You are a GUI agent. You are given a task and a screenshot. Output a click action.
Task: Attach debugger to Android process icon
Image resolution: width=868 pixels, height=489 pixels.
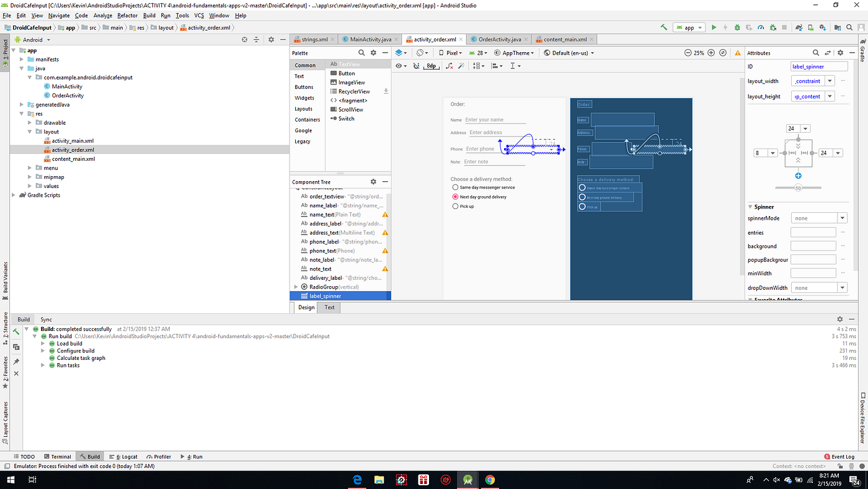pos(773,27)
